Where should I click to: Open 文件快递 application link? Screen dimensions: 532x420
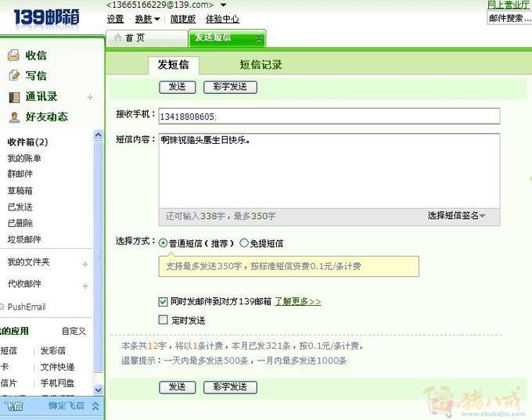coord(57,367)
